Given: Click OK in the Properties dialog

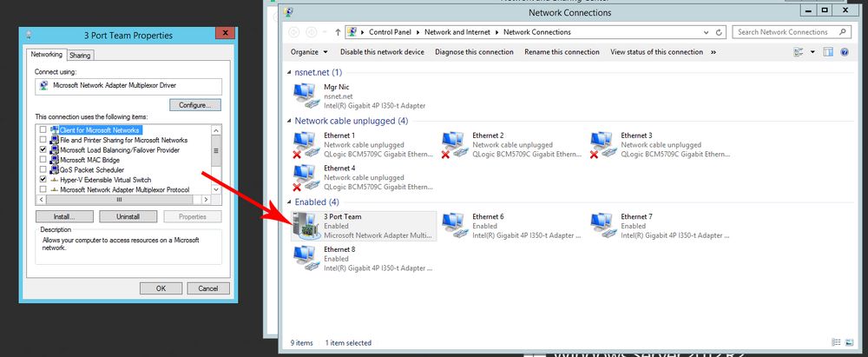Looking at the screenshot, I should tap(161, 288).
